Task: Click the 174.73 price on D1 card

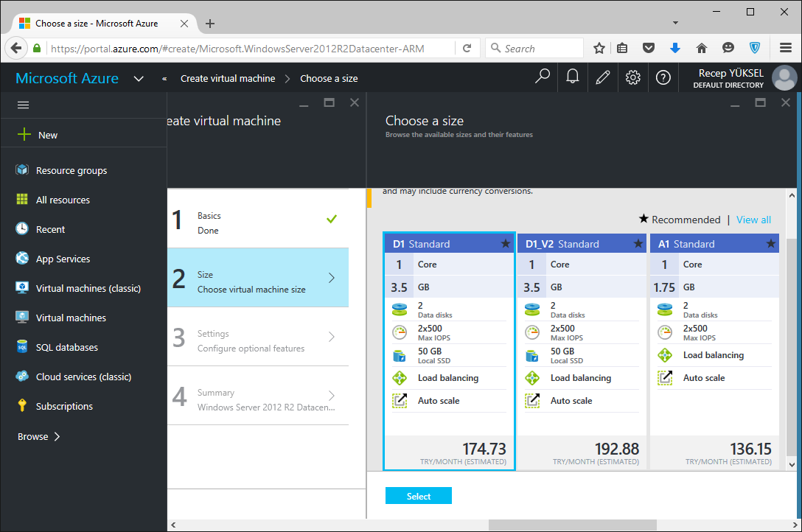Action: tap(484, 449)
